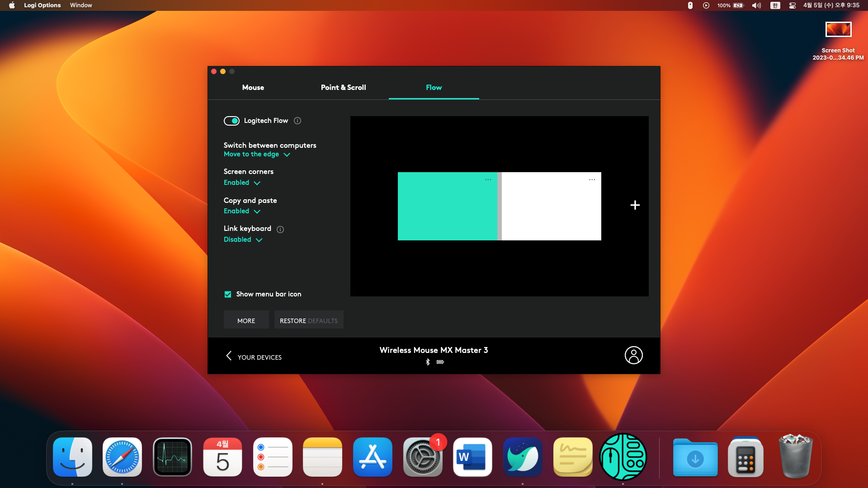The image size is (868, 488).
Task: Click the MORE button
Action: click(x=246, y=320)
